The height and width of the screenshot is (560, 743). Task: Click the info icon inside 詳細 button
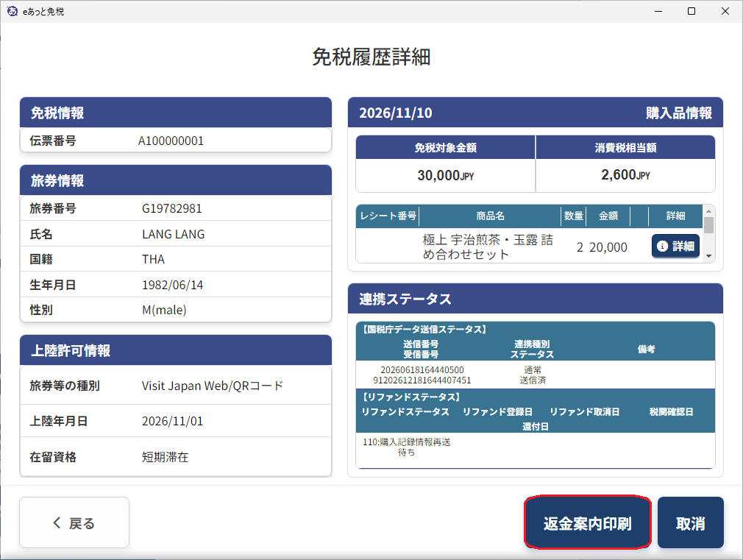[662, 246]
